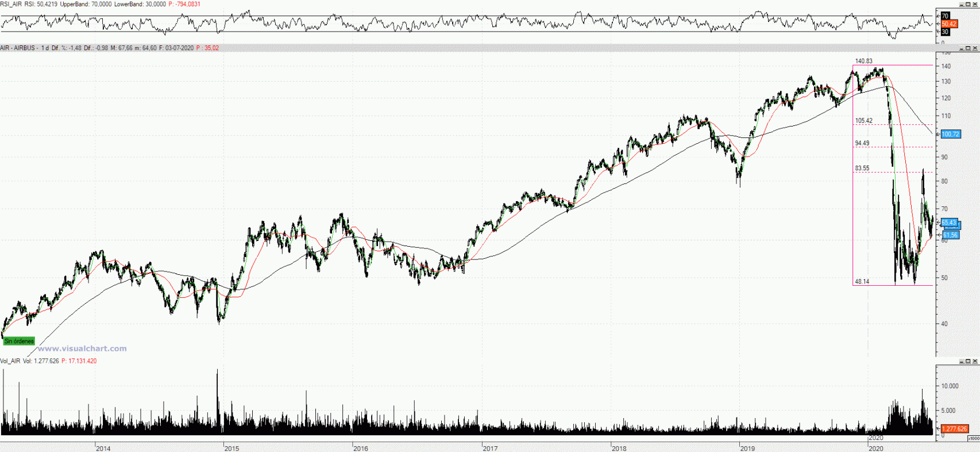This screenshot has width=980, height=452.
Task: Select the orange 50,42 RSI value tag
Action: (949, 24)
